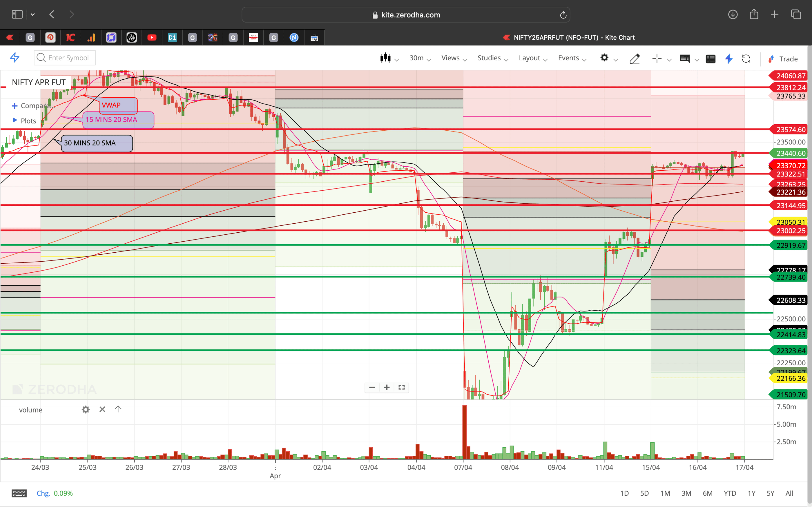Toggle fullscreen chart view

pyautogui.click(x=401, y=387)
